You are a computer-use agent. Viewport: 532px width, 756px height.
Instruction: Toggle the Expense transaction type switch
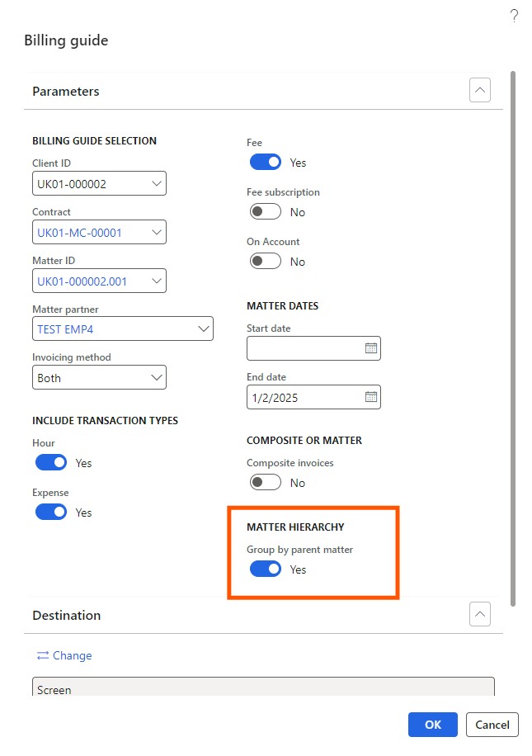(x=51, y=512)
